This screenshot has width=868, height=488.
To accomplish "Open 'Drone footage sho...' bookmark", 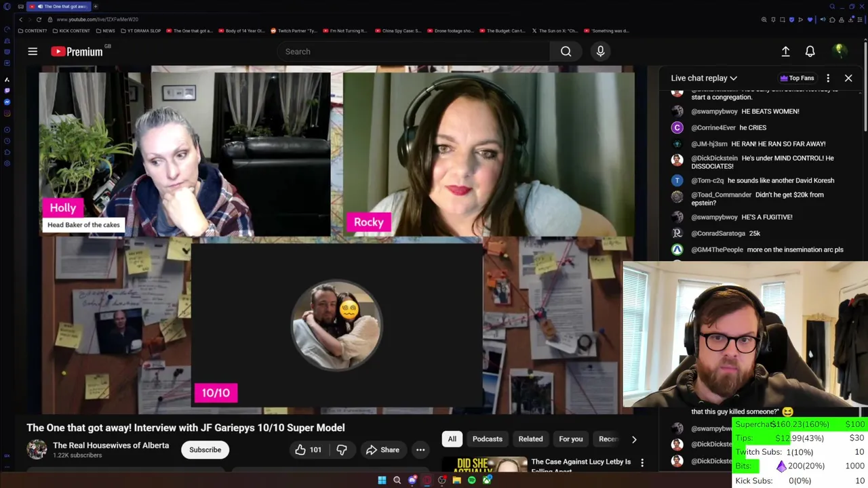I will [x=450, y=30].
